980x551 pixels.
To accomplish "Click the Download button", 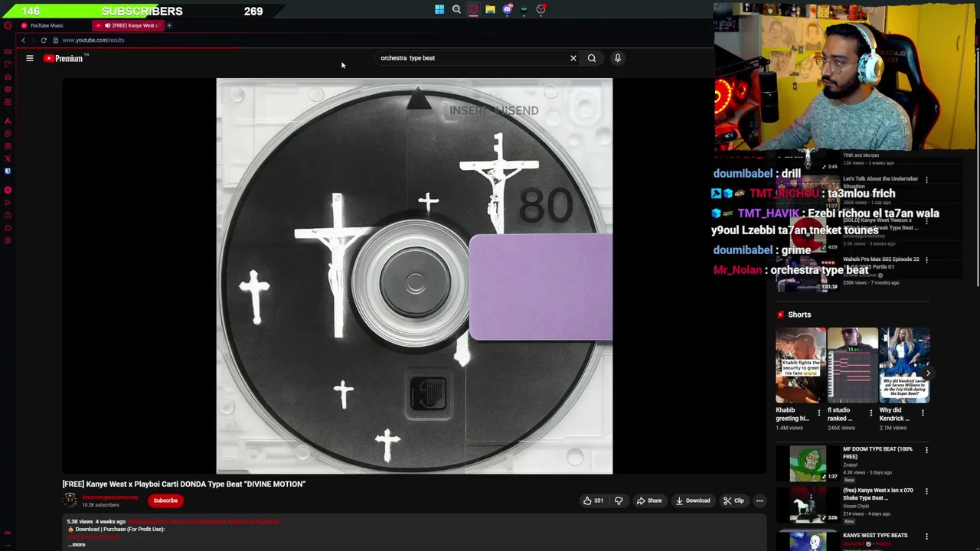I will pyautogui.click(x=693, y=500).
